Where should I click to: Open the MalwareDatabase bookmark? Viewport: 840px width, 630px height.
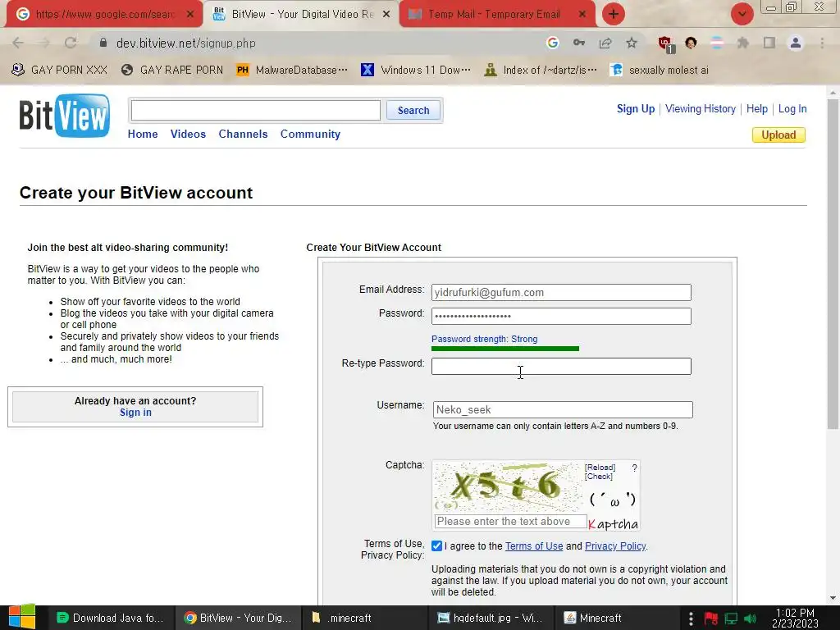(x=292, y=71)
